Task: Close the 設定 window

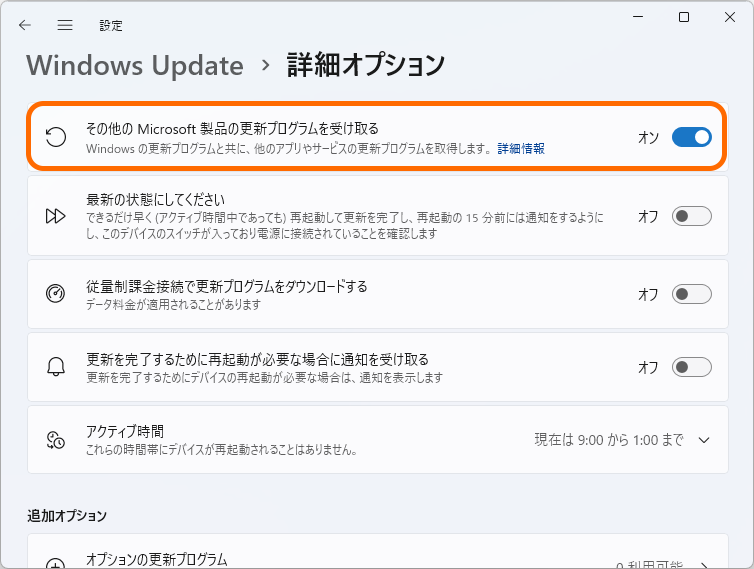Action: [x=729, y=17]
